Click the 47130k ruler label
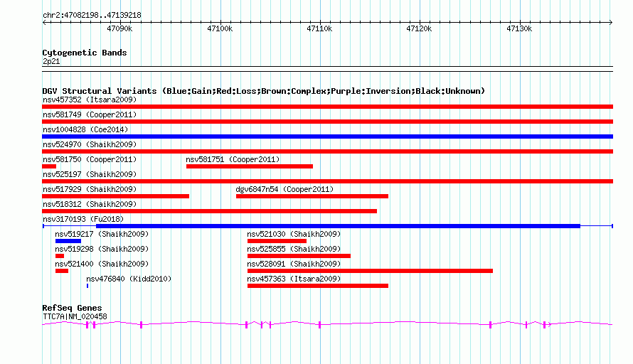Screen dimensions: 633x364 (x=519, y=28)
